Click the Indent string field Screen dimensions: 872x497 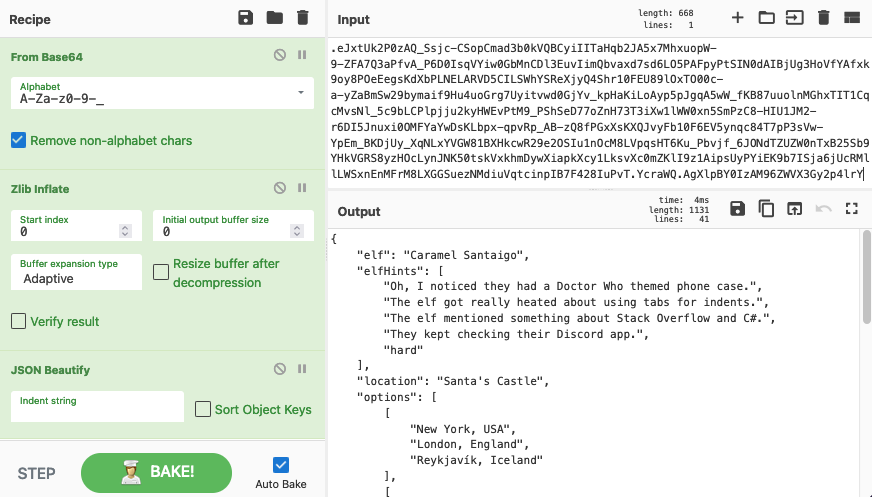click(97, 406)
